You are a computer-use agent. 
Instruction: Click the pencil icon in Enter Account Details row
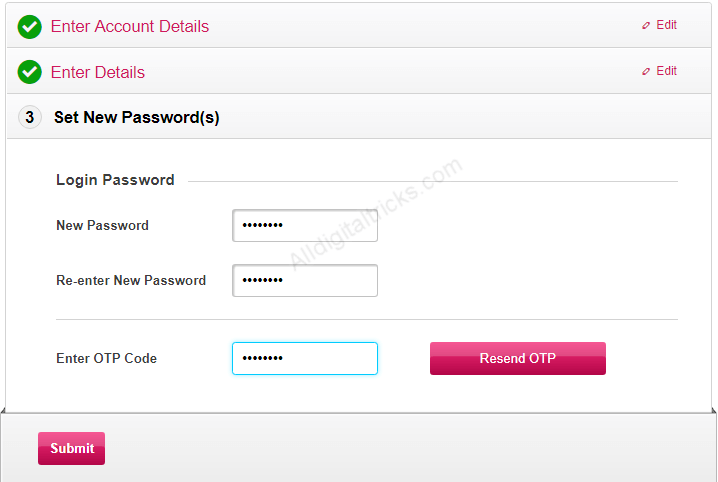pos(646,26)
